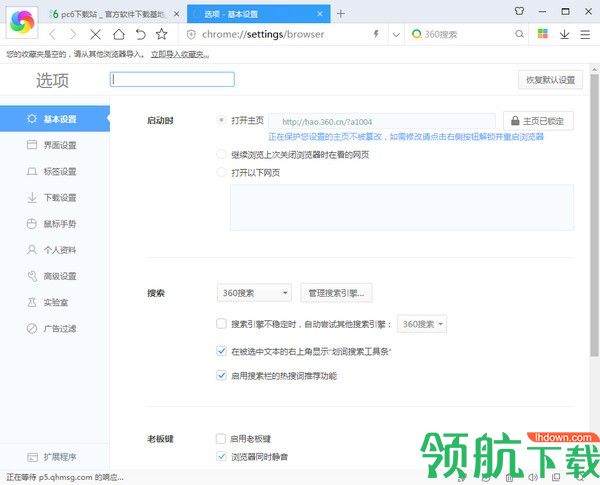
Task: Open the fallback 360搜索 engine dropdown
Action: pos(422,324)
